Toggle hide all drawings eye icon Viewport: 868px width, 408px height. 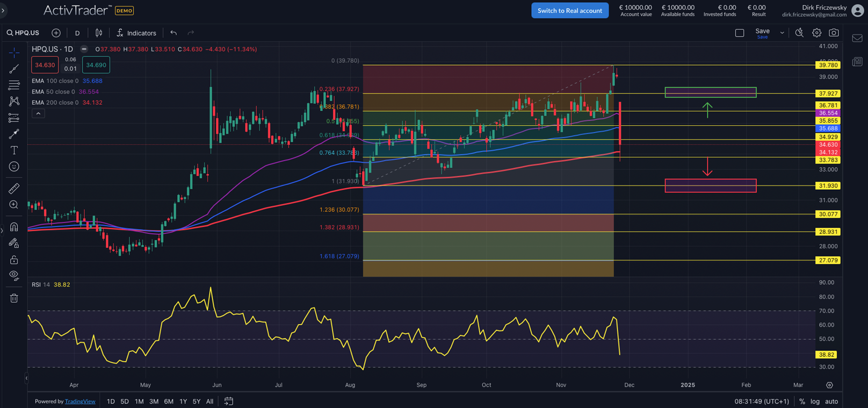(14, 276)
